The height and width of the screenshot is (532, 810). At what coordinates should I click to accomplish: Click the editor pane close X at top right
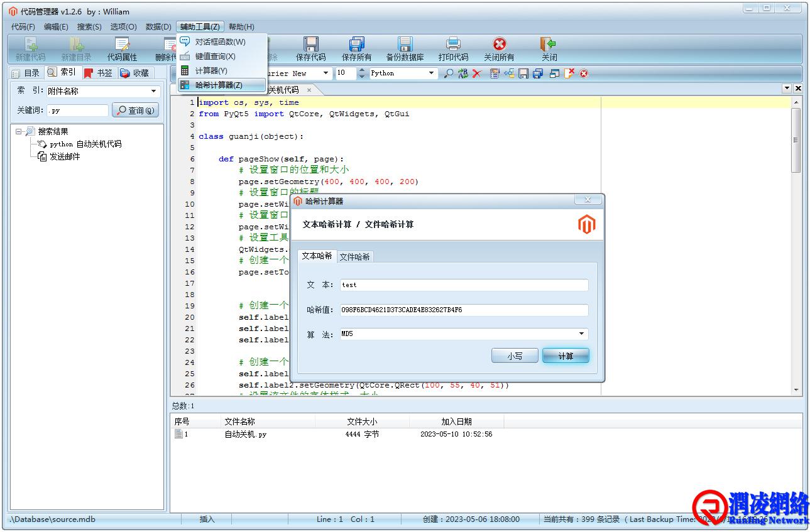(798, 89)
